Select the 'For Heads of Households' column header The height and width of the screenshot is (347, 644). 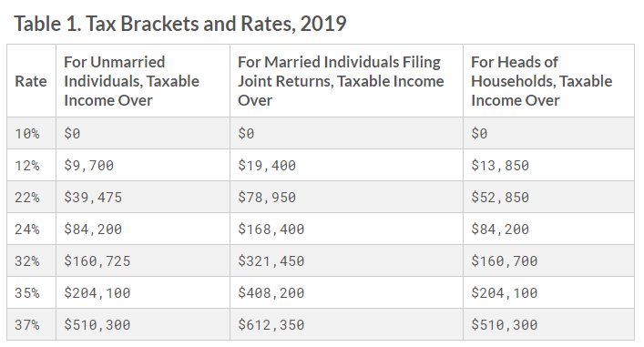[x=548, y=81]
